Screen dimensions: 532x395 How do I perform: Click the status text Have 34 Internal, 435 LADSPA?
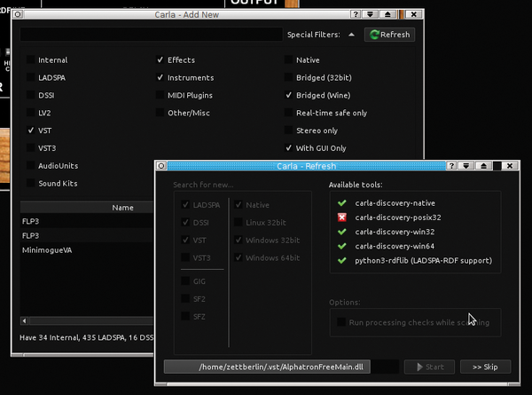pos(87,337)
